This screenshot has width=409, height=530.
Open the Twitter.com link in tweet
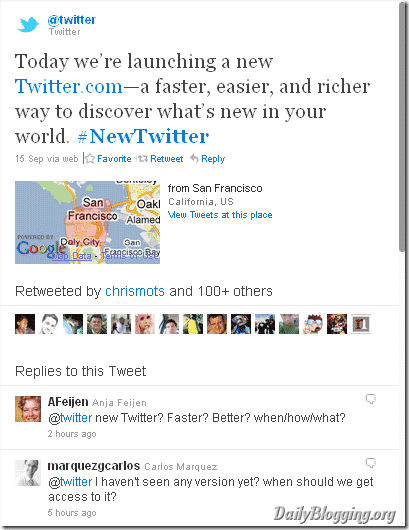coord(69,86)
